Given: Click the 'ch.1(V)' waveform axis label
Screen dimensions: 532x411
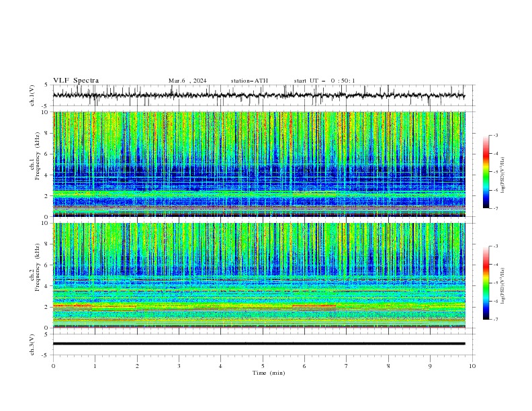Looking at the screenshot, I should pyautogui.click(x=32, y=95).
